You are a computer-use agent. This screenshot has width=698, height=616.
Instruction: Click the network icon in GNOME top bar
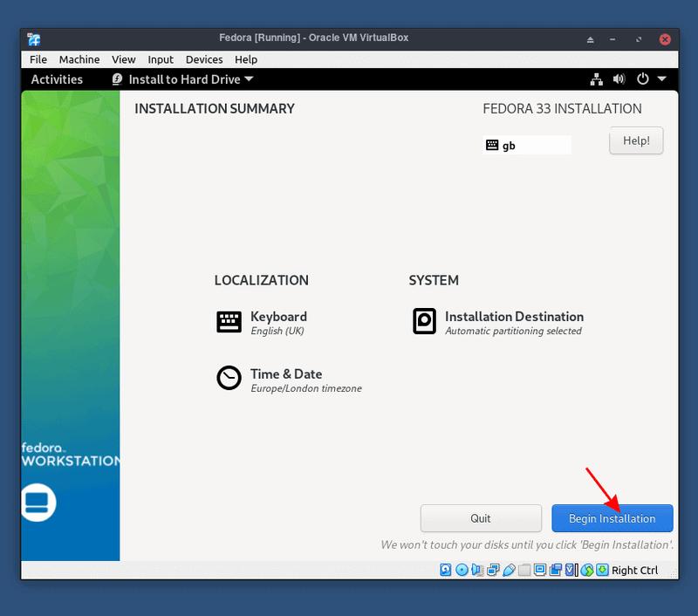point(597,79)
